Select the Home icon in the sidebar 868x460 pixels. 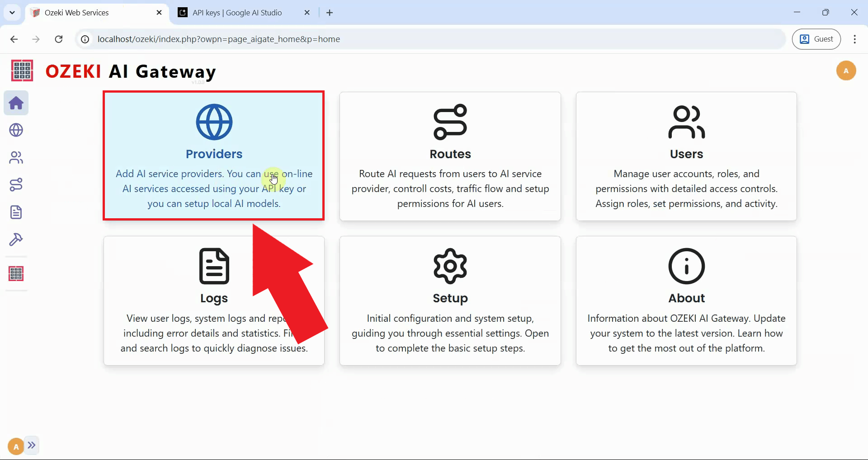[16, 103]
